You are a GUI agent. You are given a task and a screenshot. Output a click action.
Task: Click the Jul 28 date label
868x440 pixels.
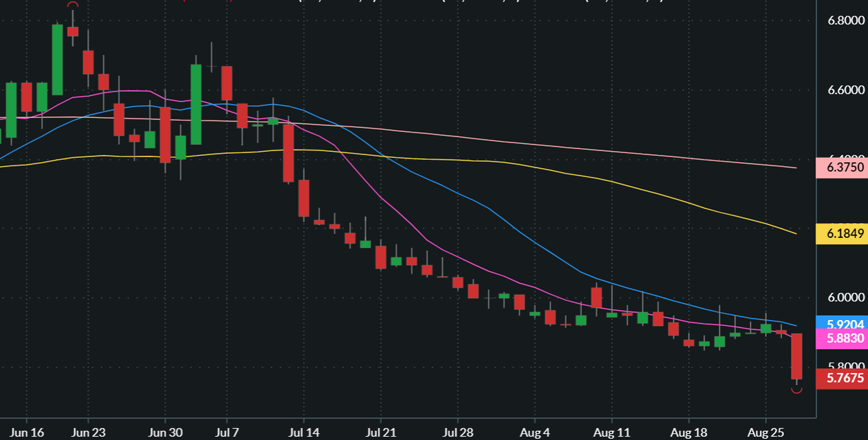coord(457,431)
